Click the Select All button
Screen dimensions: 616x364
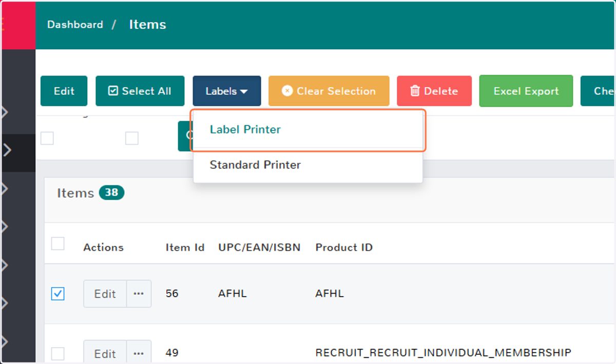point(140,91)
